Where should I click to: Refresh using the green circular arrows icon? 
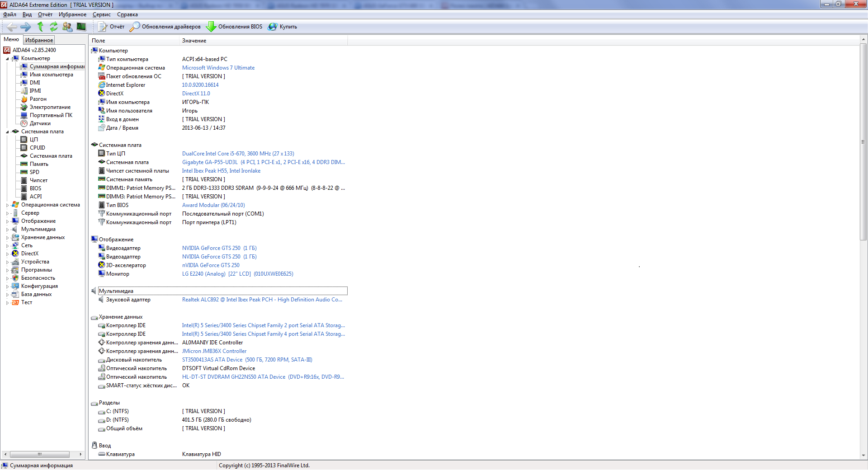click(x=54, y=27)
